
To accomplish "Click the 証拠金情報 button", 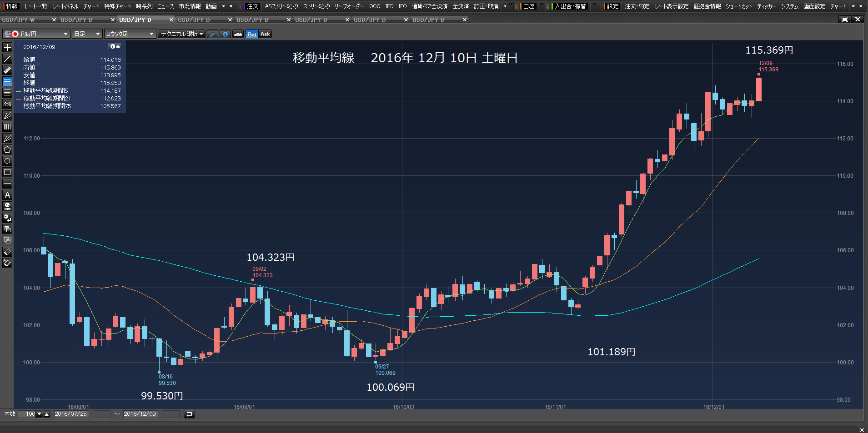I will (707, 6).
